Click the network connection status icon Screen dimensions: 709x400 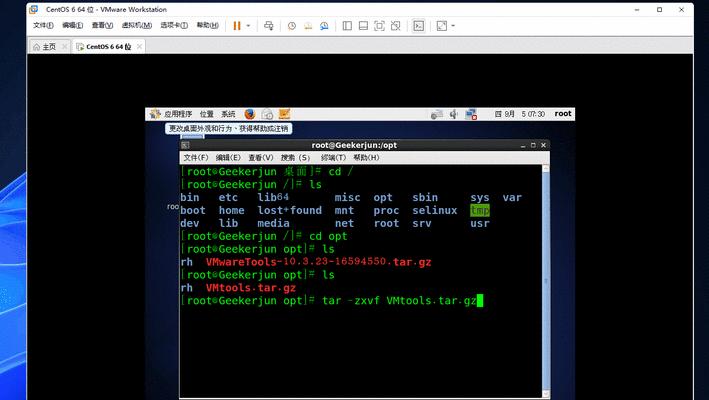[x=471, y=114]
